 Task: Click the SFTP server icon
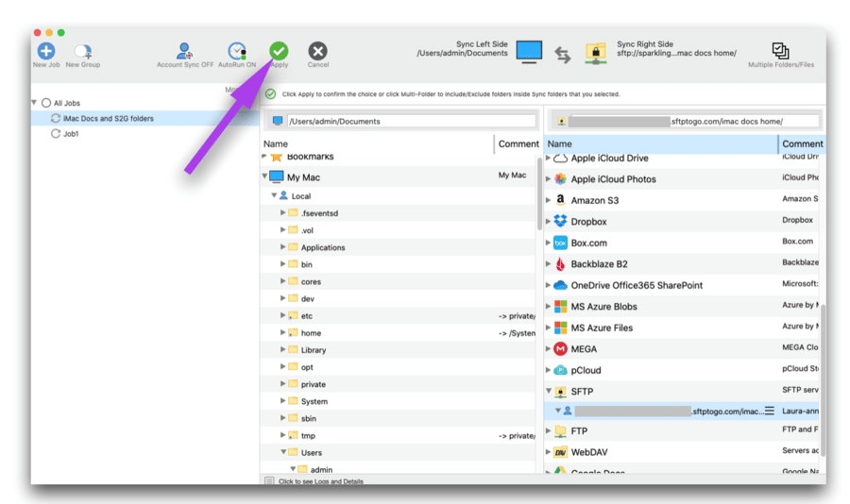(x=560, y=392)
